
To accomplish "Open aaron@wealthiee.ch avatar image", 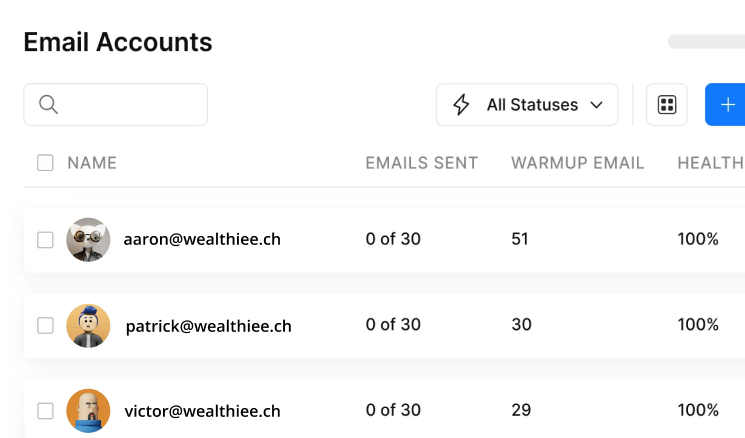I will click(88, 240).
